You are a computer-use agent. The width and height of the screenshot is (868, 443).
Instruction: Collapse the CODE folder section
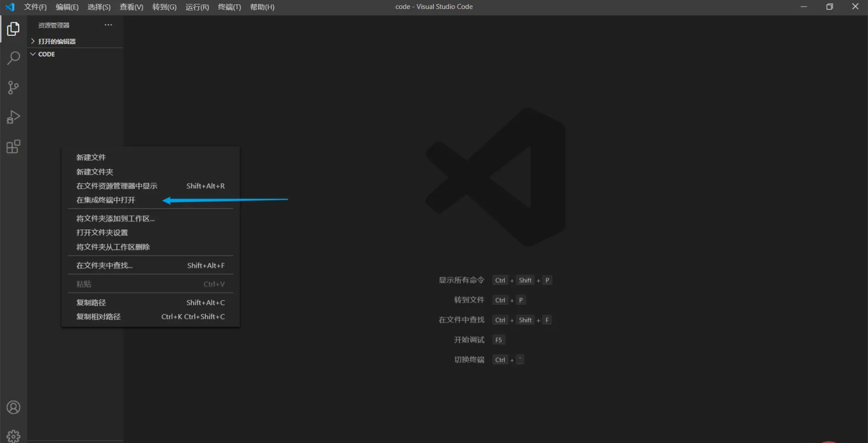click(75, 54)
